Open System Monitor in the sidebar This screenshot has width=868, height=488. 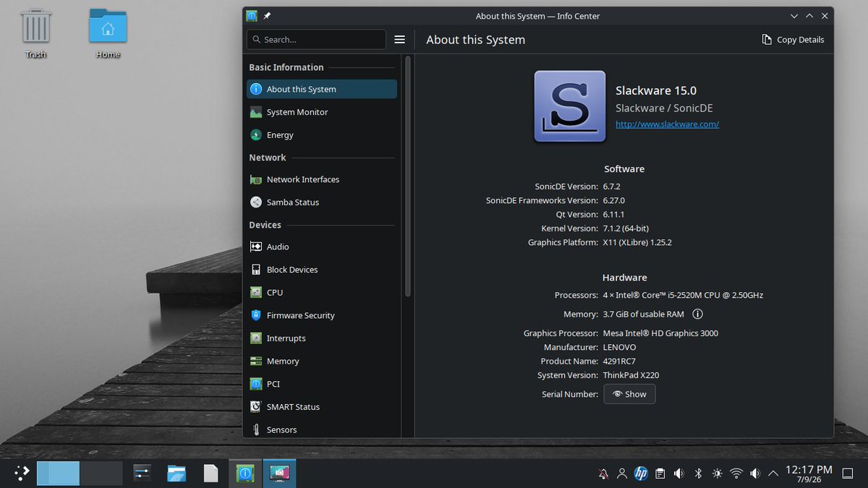coord(321,112)
